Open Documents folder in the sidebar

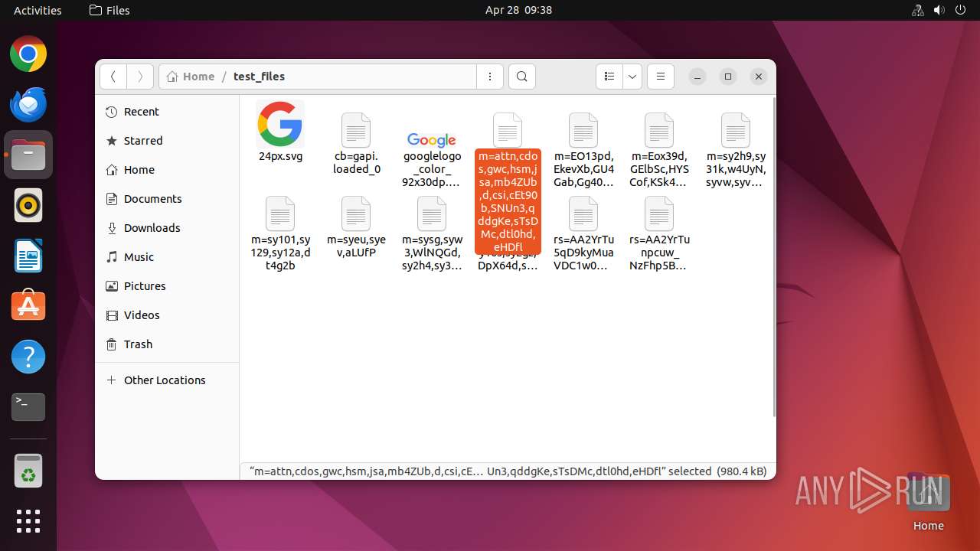pos(167,199)
